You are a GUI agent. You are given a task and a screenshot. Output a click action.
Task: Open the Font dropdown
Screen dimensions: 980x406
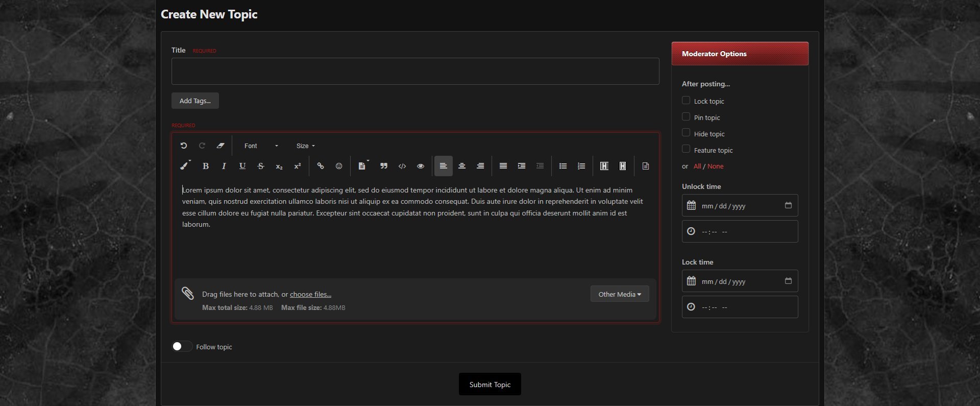(x=261, y=146)
